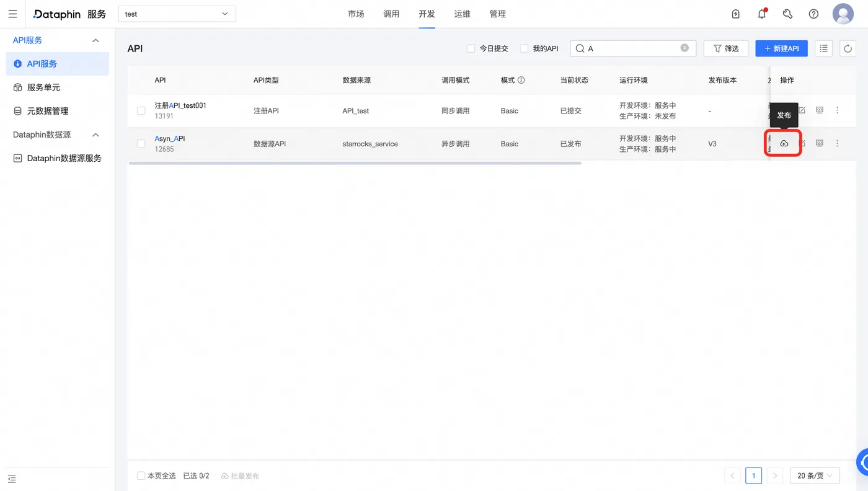The width and height of the screenshot is (868, 491).
Task: Open the list column settings icon
Action: coord(823,48)
